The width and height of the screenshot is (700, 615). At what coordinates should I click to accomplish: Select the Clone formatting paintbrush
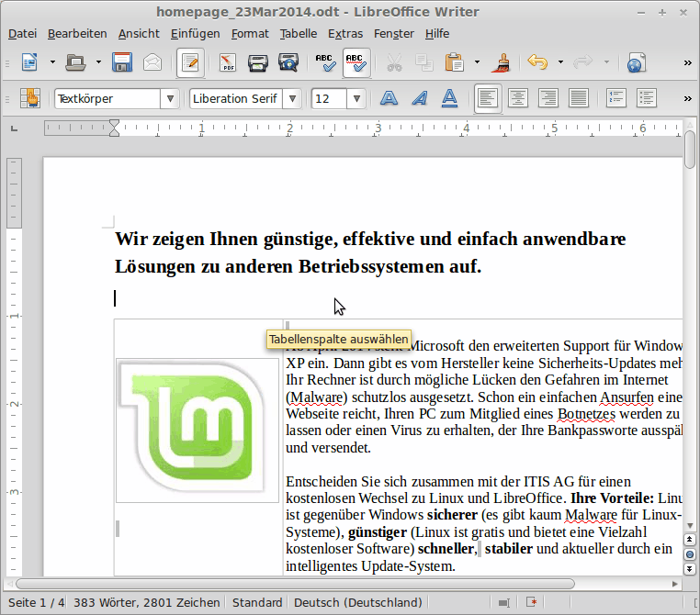point(502,62)
